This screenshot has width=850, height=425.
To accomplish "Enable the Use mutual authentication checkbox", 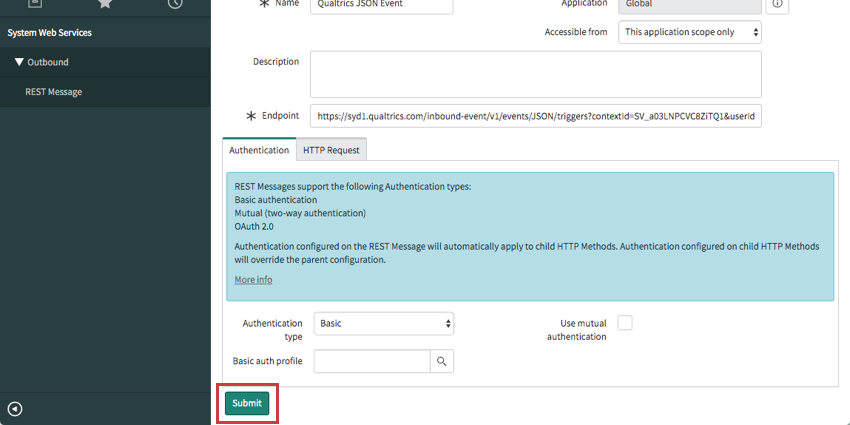I will [625, 323].
